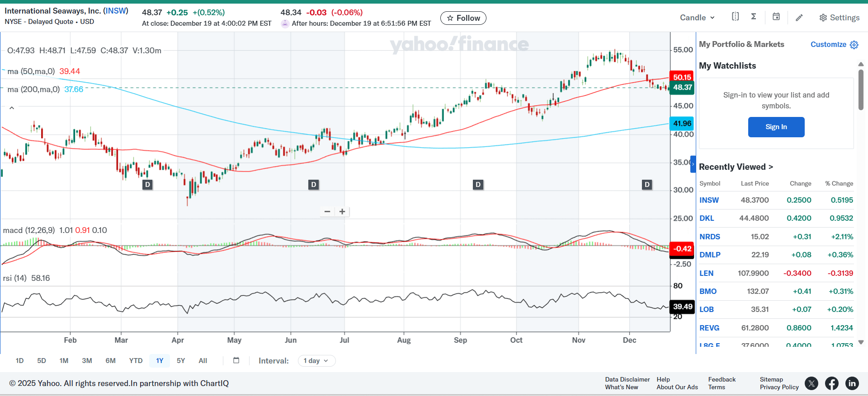Click the Sign In button
Image resolution: width=868 pixels, height=396 pixels.
[776, 127]
